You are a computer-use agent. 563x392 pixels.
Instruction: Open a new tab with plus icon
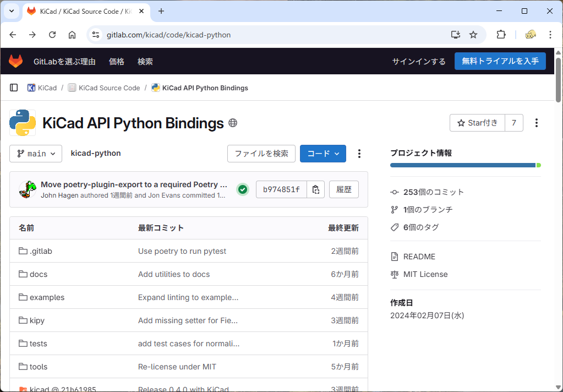(161, 11)
